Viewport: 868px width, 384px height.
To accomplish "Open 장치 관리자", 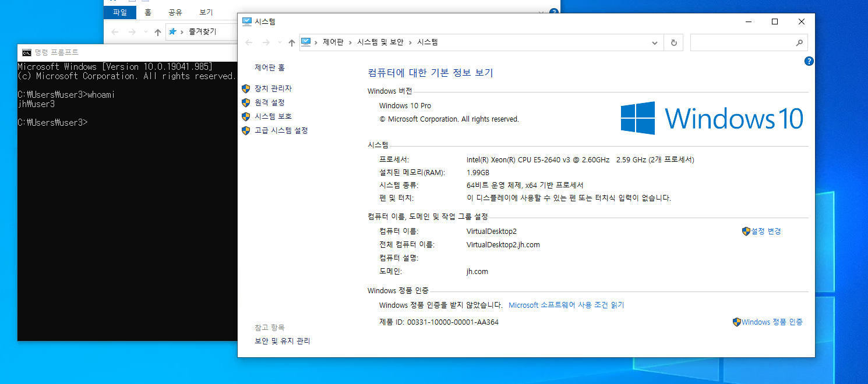I will click(273, 88).
